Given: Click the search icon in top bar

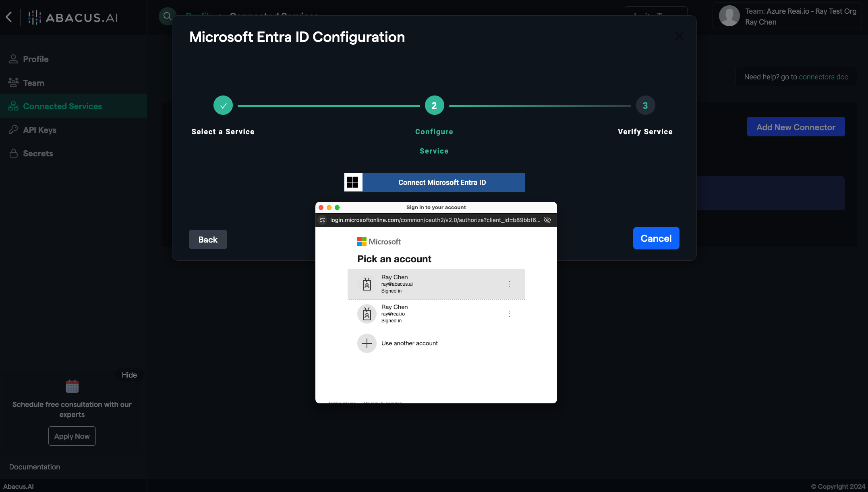Looking at the screenshot, I should 168,16.
